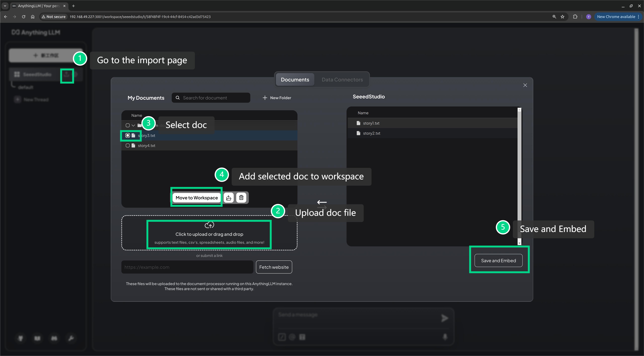This screenshot has height=356, width=644.
Task: Uncheck the story3.txt checkbox
Action: [128, 135]
